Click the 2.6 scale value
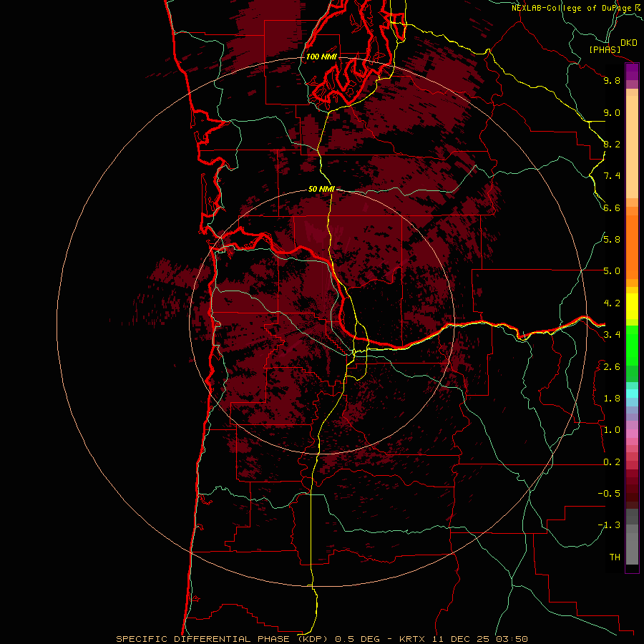644x644 pixels. tap(612, 367)
